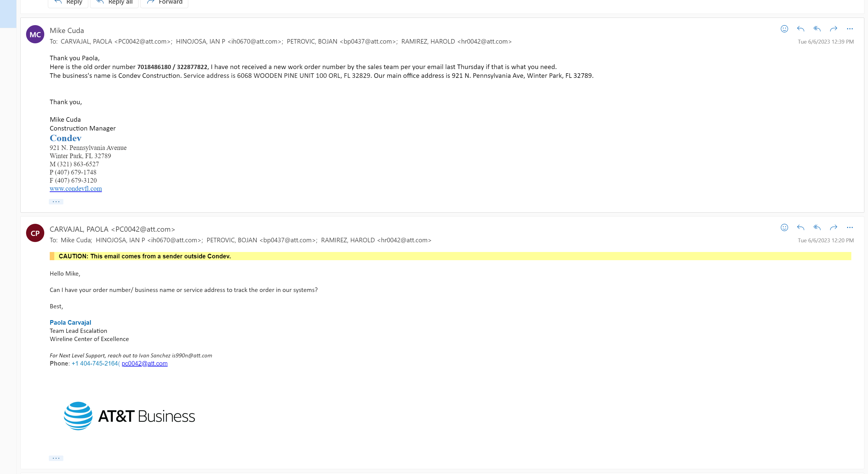Click the forward icon on Carvajal's email
Screen dimensions: 868x474
click(833, 227)
